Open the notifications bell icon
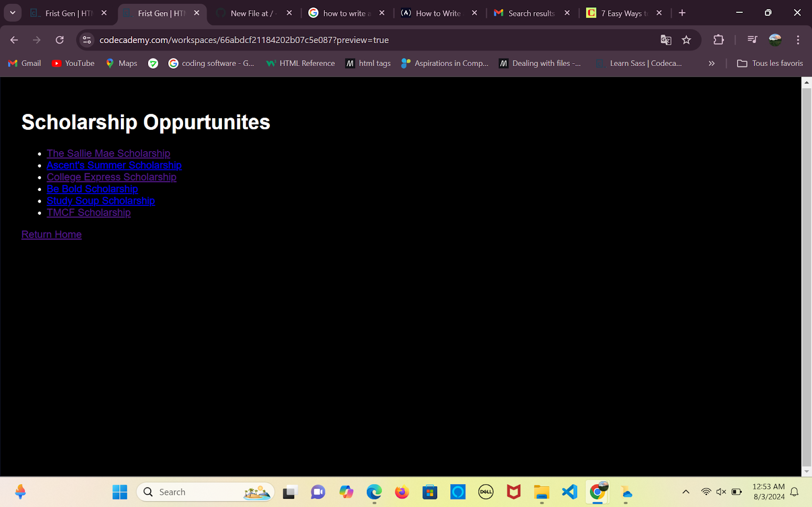The height and width of the screenshot is (507, 812). [x=794, y=492]
